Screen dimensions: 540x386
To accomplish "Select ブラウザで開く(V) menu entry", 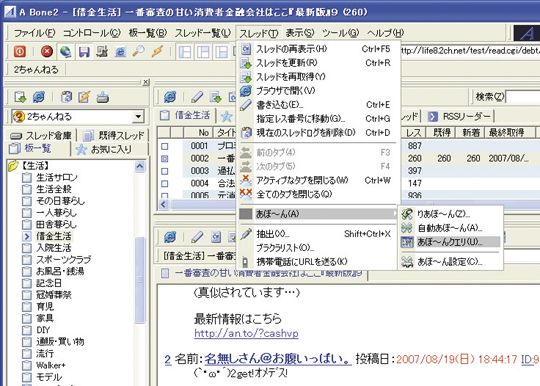I will [x=319, y=91].
